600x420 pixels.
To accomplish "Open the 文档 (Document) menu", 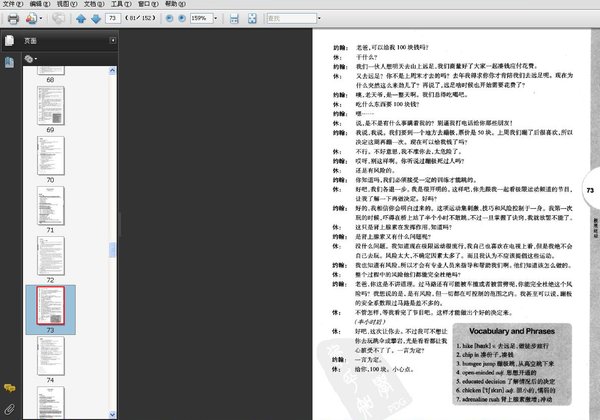I will pyautogui.click(x=94, y=4).
